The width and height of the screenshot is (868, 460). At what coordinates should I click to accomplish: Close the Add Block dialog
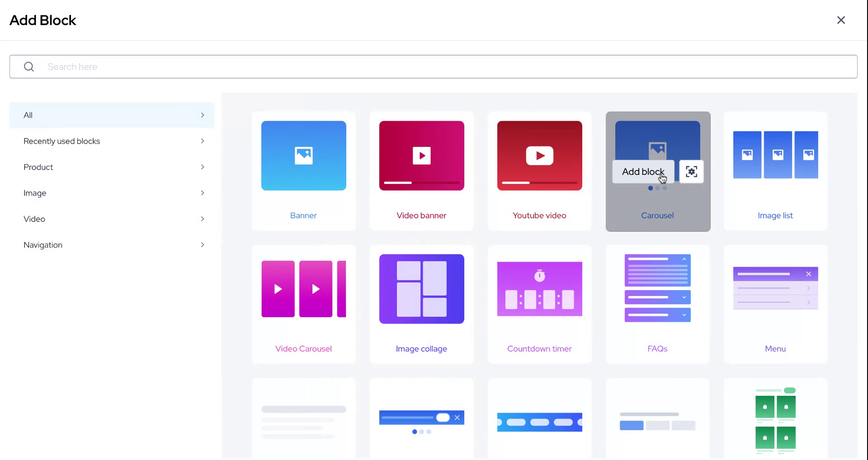pos(841,20)
